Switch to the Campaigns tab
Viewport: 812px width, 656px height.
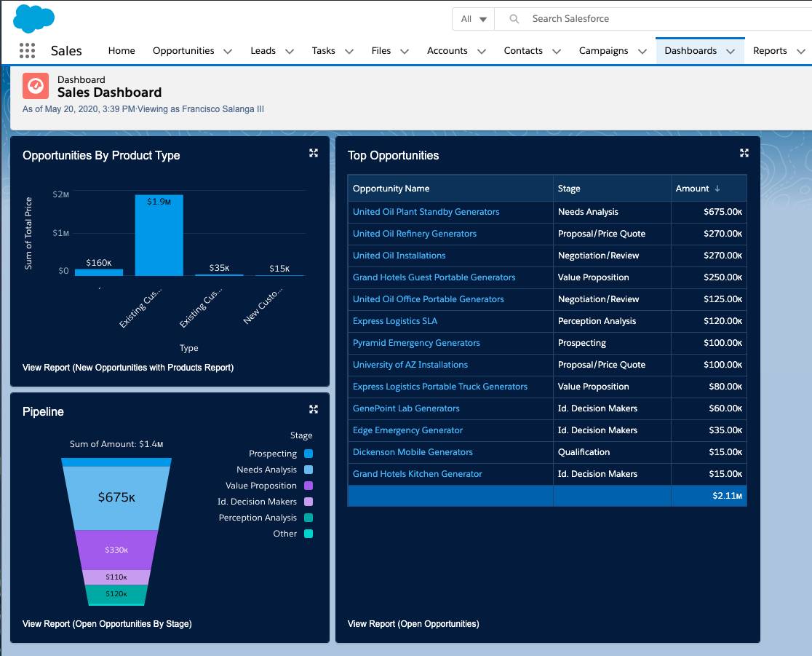tap(603, 51)
